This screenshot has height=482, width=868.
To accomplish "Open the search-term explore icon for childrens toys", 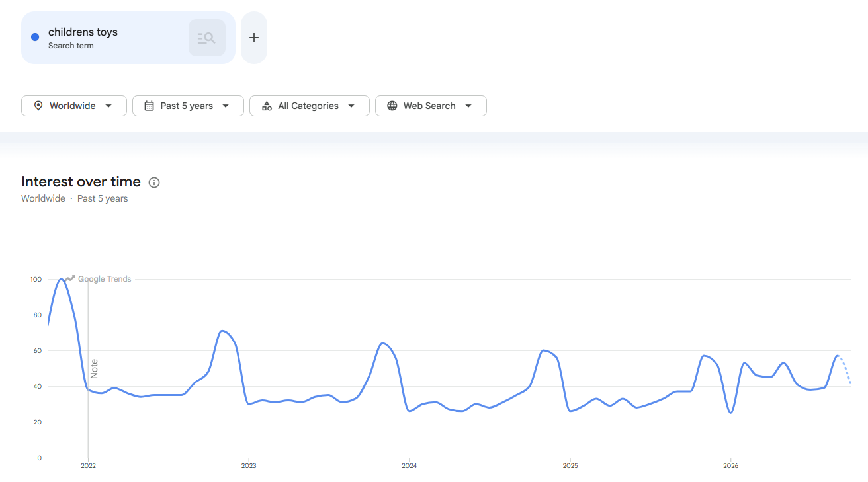I will [x=207, y=38].
